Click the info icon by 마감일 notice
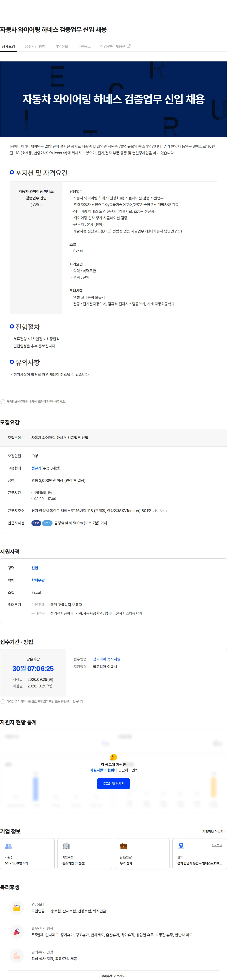Viewport: 227px width, 980px height. pyautogui.click(x=3, y=701)
